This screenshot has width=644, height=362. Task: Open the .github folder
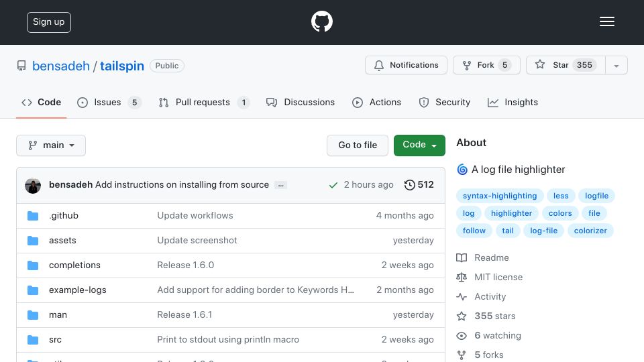coord(64,215)
